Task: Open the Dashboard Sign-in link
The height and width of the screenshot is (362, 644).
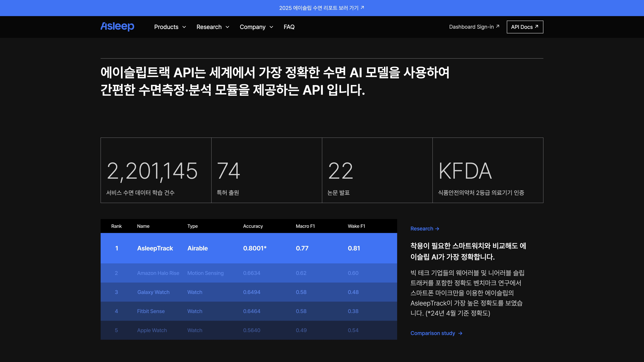Action: [x=471, y=27]
